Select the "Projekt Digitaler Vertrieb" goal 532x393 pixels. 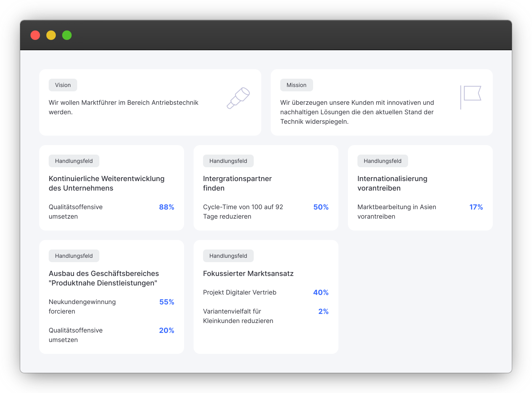pos(239,293)
